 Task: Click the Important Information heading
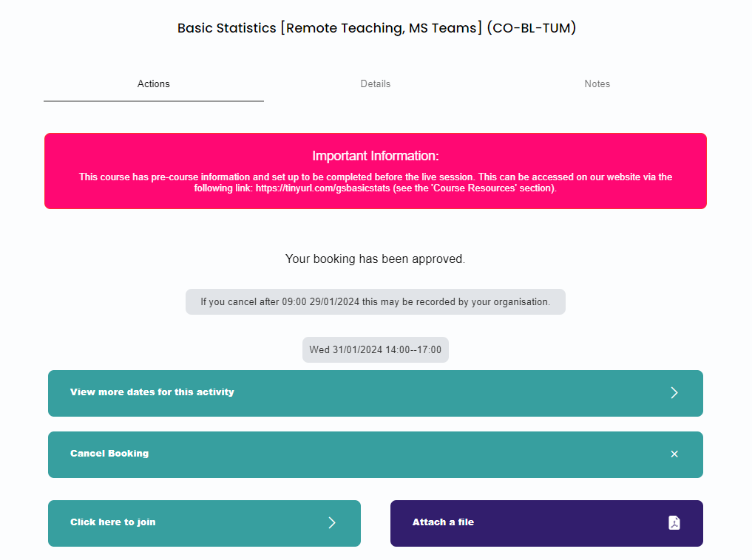(x=376, y=156)
